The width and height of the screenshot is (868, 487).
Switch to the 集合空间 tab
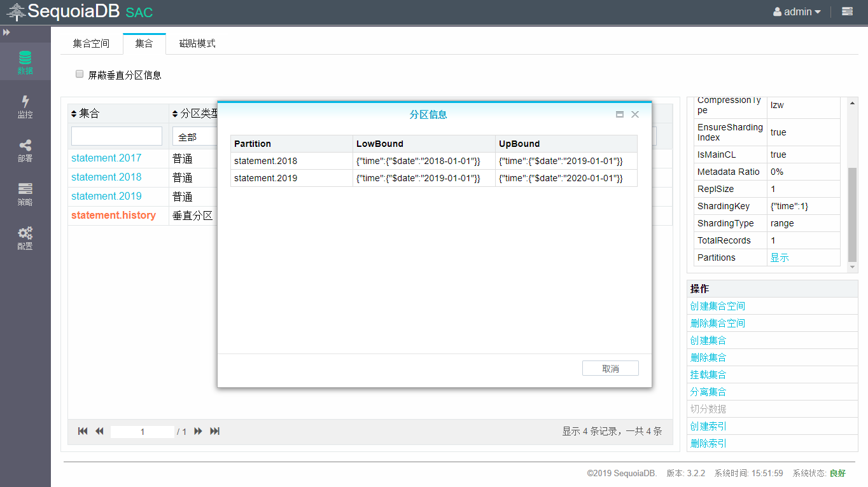tap(91, 43)
